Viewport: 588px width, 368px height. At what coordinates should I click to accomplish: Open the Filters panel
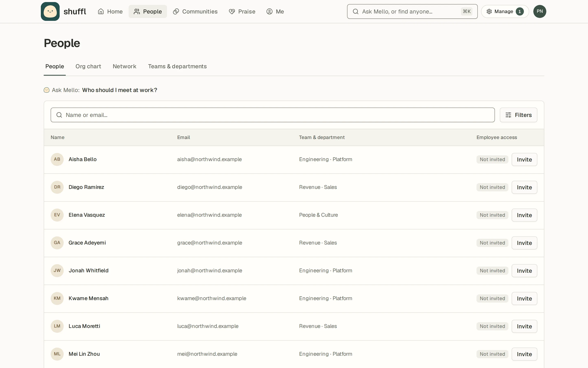coord(519,115)
